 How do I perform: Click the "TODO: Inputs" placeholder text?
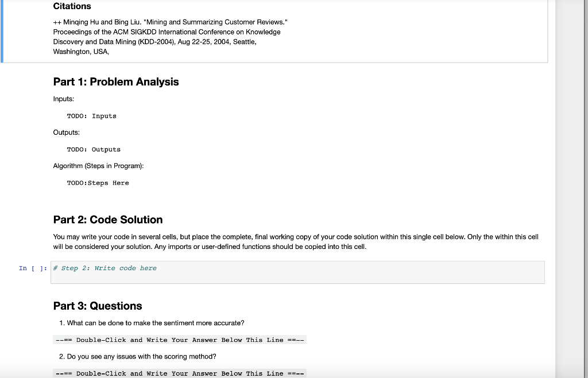91,116
